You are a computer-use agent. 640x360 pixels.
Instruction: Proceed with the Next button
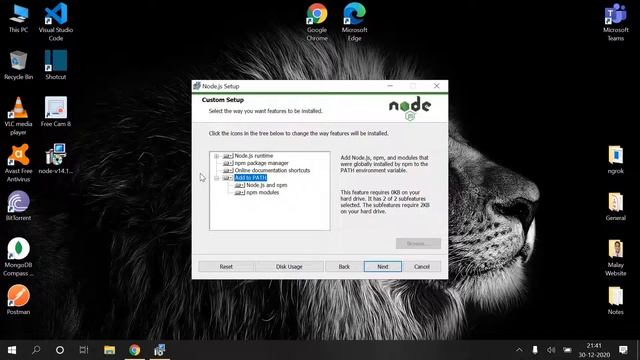382,267
